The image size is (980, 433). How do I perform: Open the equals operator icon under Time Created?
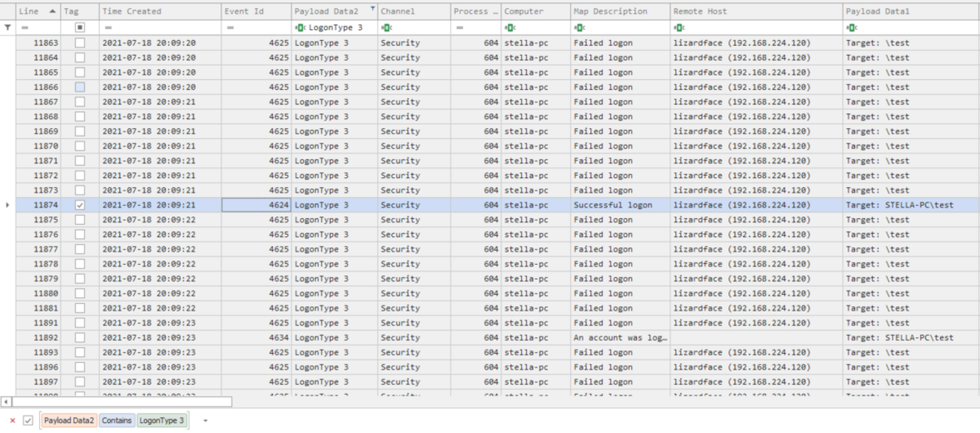coord(109,27)
